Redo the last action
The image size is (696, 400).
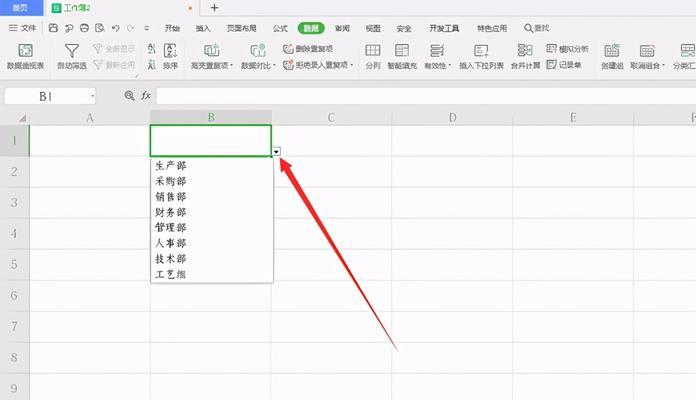tap(130, 28)
